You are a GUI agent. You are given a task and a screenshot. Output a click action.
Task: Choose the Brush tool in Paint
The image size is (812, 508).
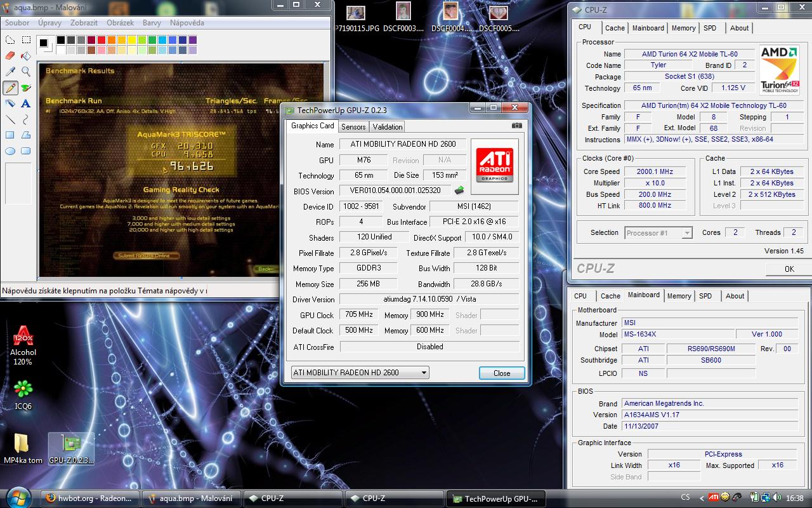(26, 88)
